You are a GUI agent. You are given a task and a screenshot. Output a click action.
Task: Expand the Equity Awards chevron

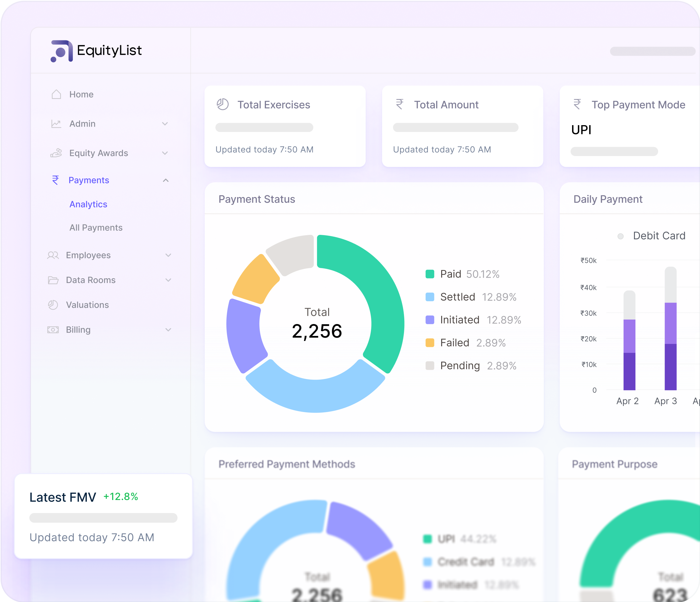165,153
